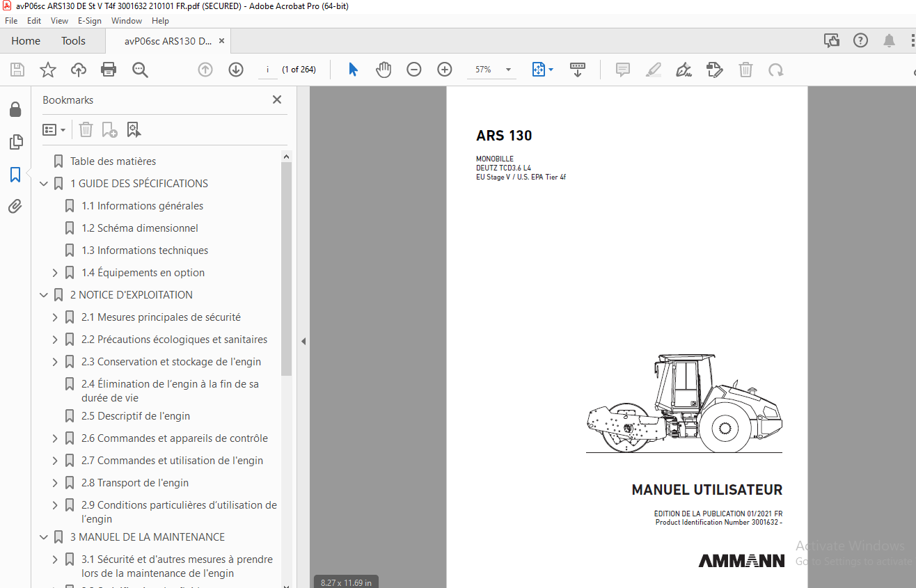Click the Delete page trash icon
Viewport: 916px width, 588px height.
pyautogui.click(x=745, y=70)
